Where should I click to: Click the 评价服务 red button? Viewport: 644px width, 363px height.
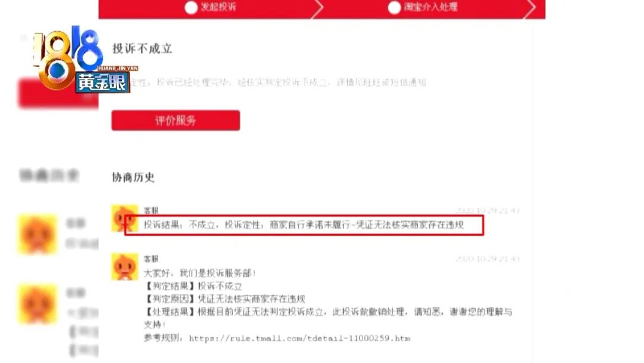pos(175,120)
